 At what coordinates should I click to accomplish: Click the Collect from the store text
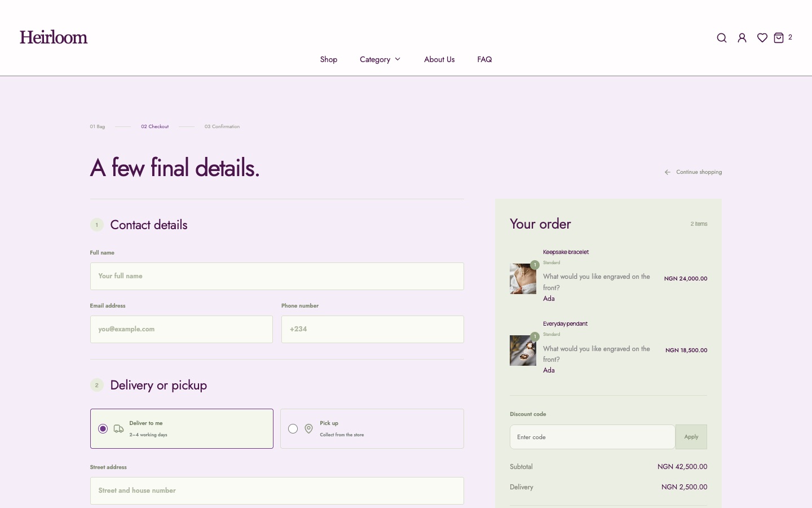[x=342, y=435]
